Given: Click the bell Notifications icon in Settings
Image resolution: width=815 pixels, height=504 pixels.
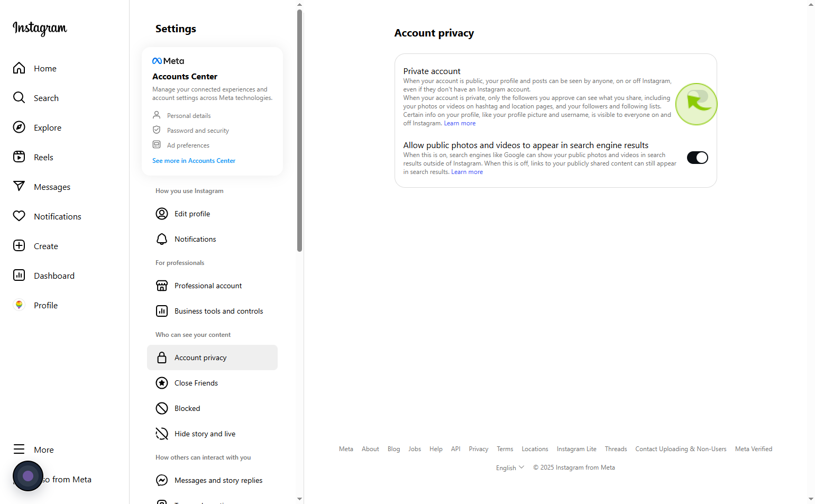Looking at the screenshot, I should pyautogui.click(x=162, y=239).
